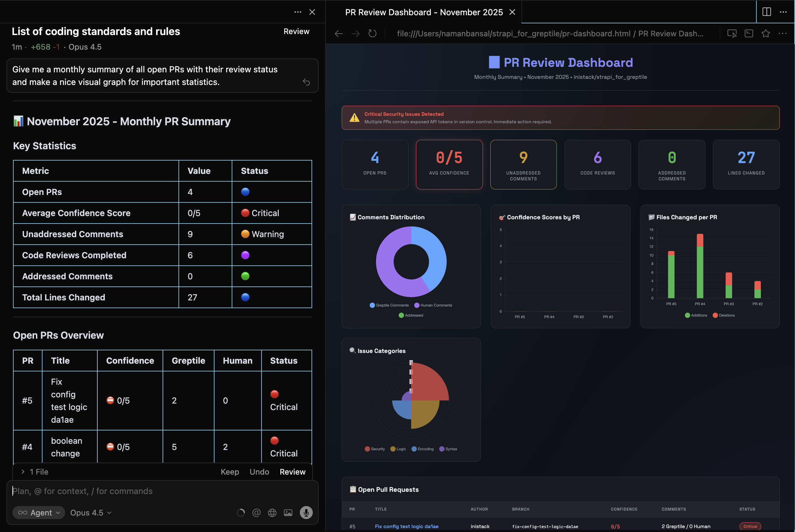Toggle Additions in the Files Changed legend
Viewport: 795px width, 532px height.
pyautogui.click(x=696, y=315)
